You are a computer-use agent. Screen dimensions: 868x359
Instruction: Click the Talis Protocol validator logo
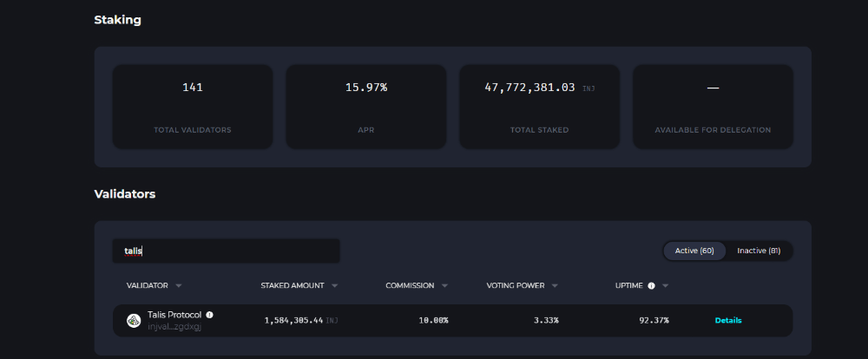coord(134,320)
